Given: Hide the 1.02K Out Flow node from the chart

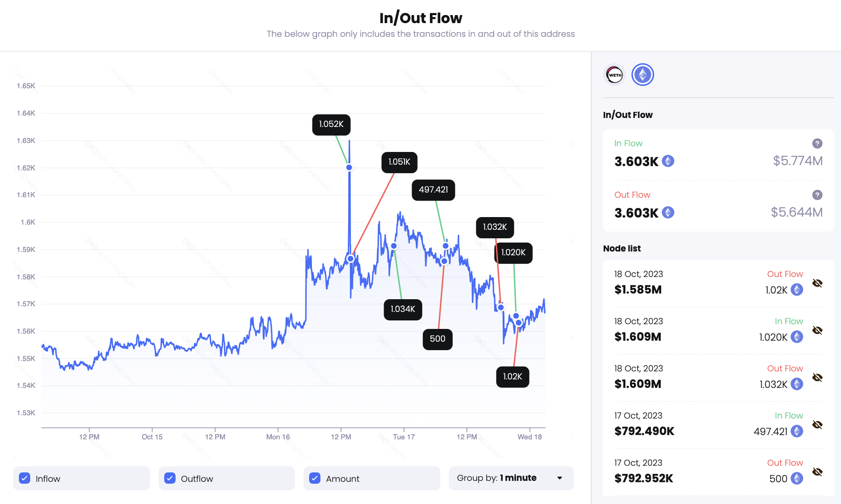Looking at the screenshot, I should 818,283.
